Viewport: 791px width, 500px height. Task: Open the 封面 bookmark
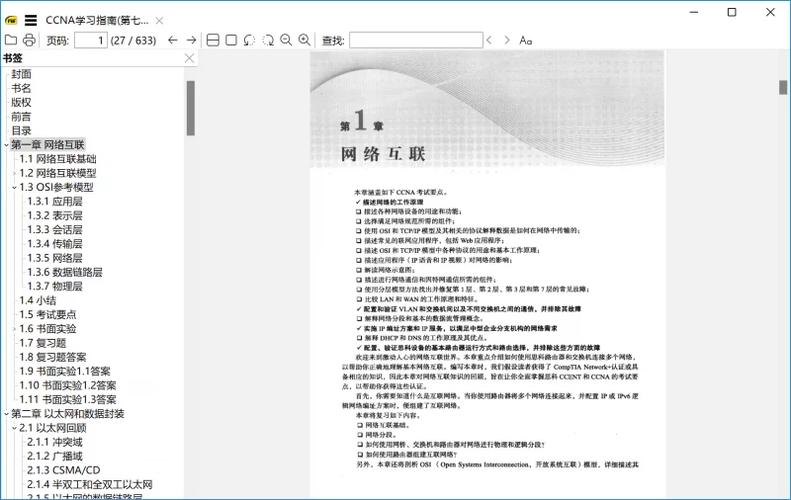point(21,74)
